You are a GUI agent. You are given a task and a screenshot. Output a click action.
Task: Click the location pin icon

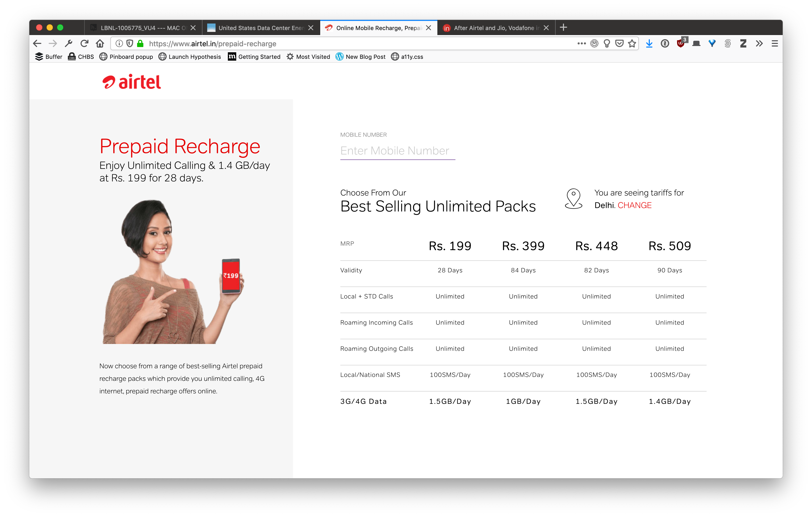(x=573, y=199)
